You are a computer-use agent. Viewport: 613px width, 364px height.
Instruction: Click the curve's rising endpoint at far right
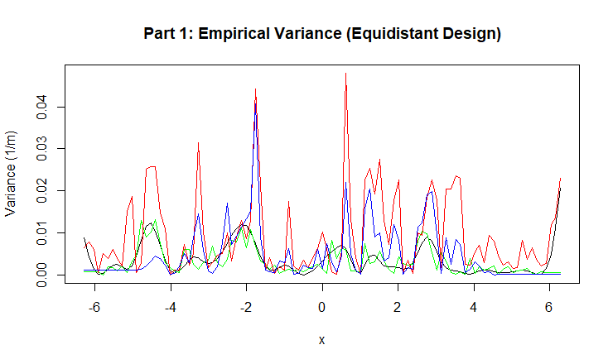(561, 179)
